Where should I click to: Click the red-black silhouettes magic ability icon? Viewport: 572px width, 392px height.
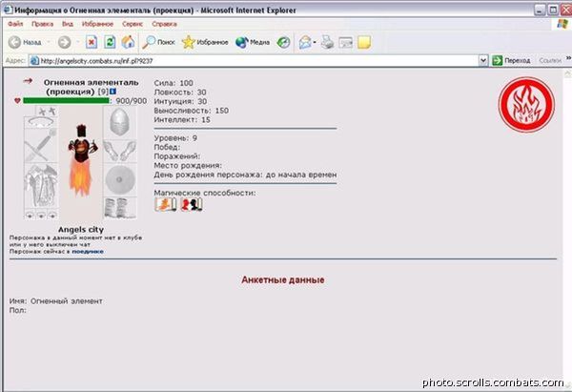point(192,205)
